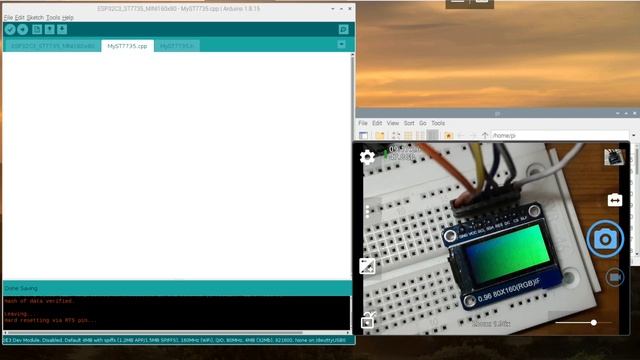Click the Arduino Upload arrow button

pos(23,29)
